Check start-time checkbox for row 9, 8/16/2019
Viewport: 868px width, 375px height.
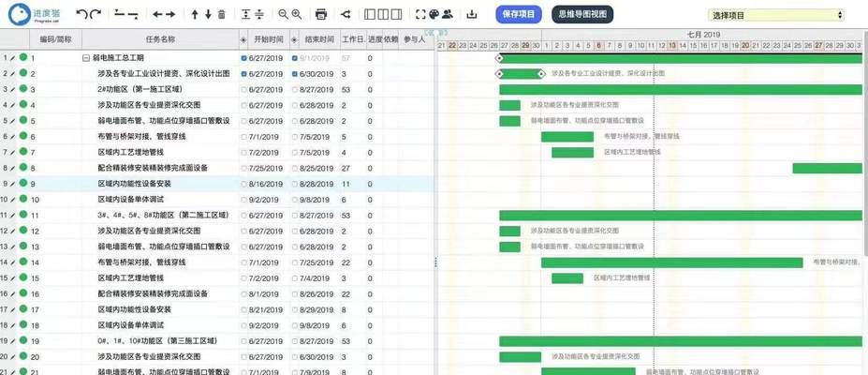(x=244, y=184)
